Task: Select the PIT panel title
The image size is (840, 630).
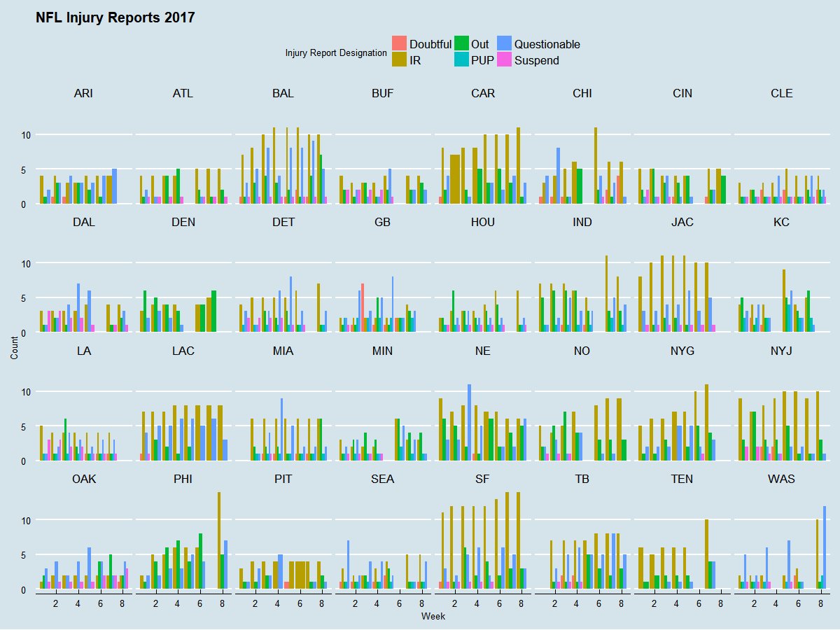Action: [x=283, y=479]
